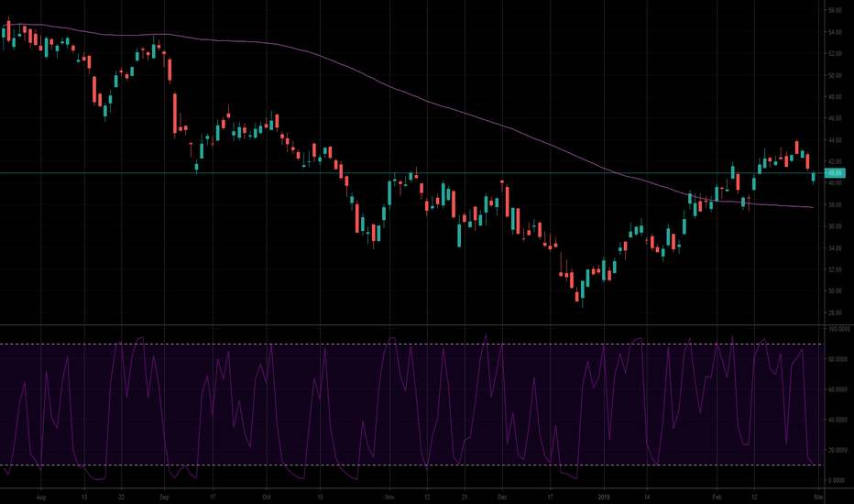Click the 44.00 price axis label
Viewport: 854px width, 504px height.
tap(835, 140)
